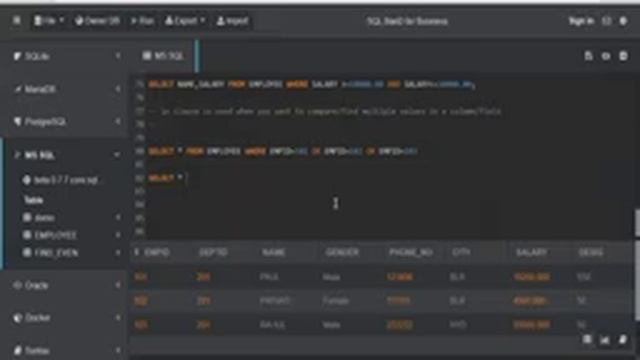Click the results vertical scrollbar
Viewport: 640px width, 360px height.
pos(638,282)
